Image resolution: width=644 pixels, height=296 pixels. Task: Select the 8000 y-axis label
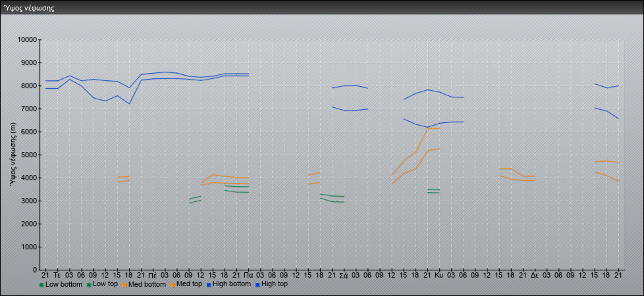point(29,86)
